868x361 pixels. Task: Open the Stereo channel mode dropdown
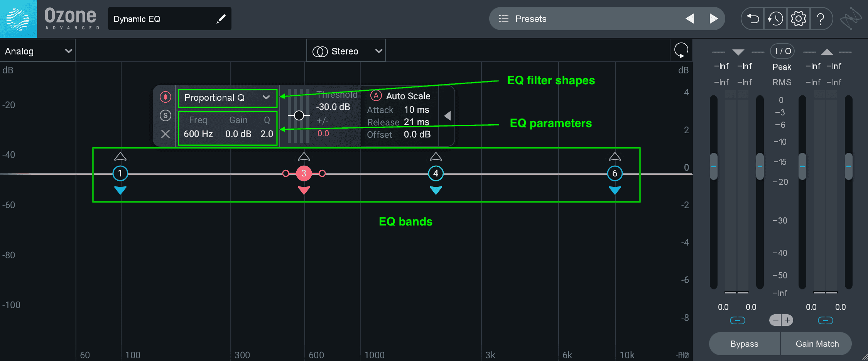click(346, 51)
